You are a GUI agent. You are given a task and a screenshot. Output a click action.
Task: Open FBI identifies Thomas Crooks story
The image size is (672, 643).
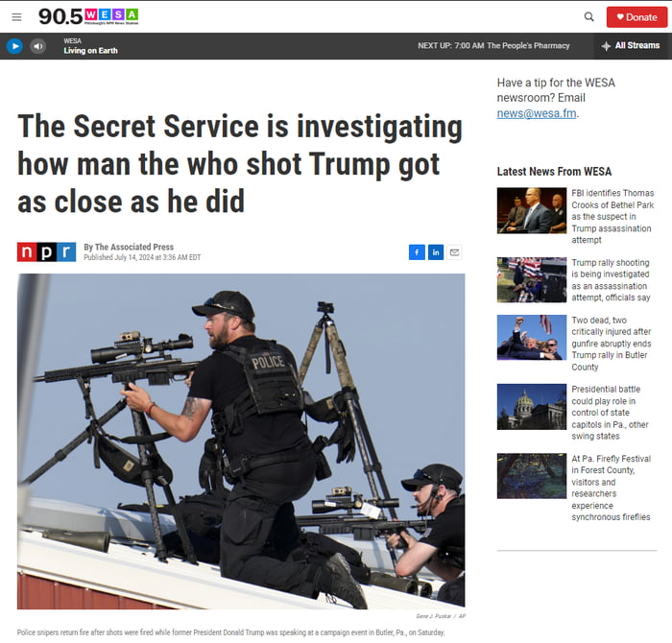(612, 216)
